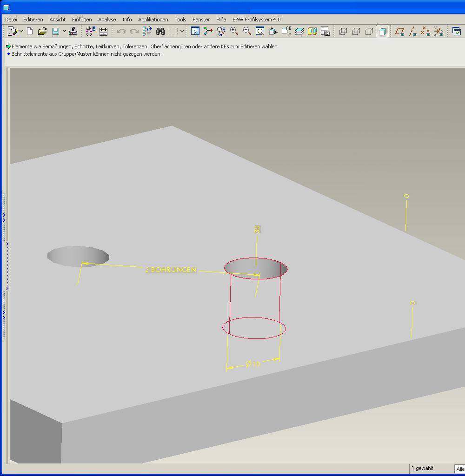Print the model using printer icon
Image resolution: width=465 pixels, height=476 pixels.
pos(73,31)
